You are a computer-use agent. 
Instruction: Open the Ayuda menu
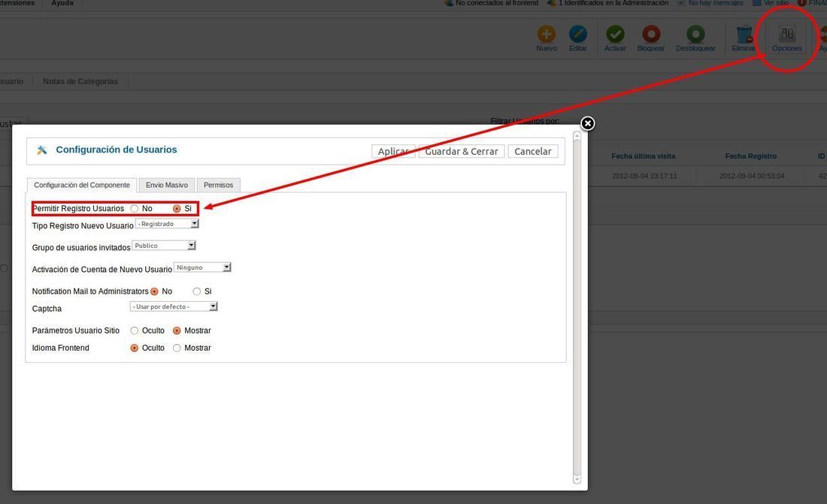[x=62, y=3]
